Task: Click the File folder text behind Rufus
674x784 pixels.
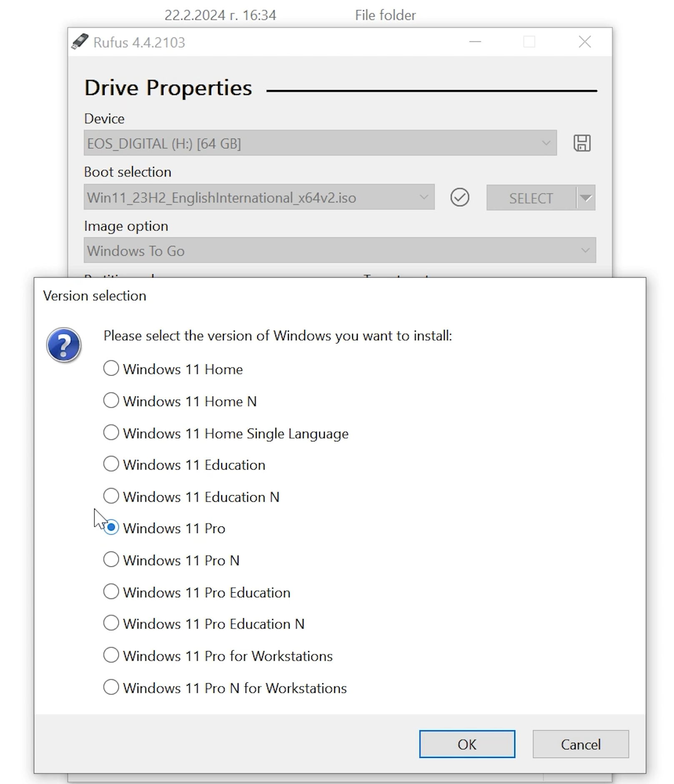Action: click(x=385, y=15)
